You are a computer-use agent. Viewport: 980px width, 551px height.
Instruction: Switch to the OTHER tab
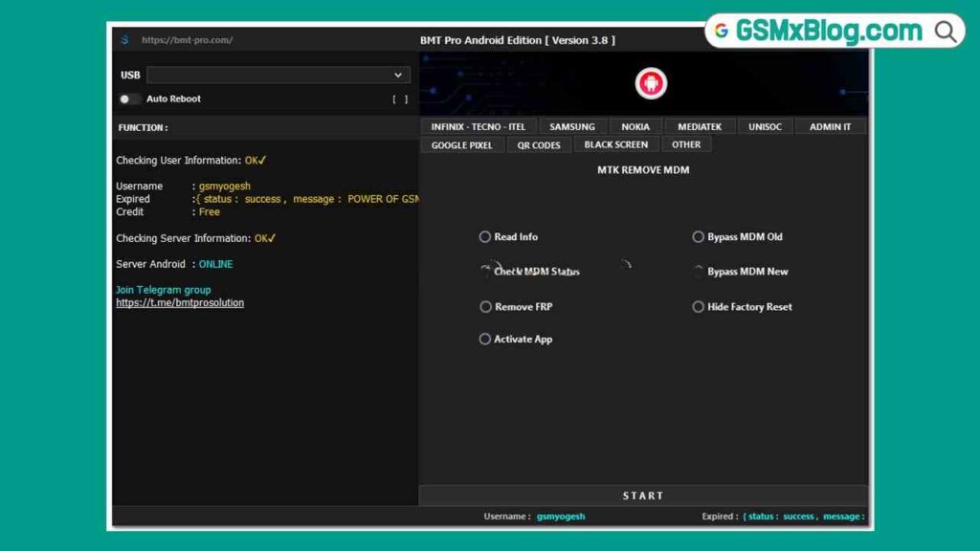(x=686, y=145)
